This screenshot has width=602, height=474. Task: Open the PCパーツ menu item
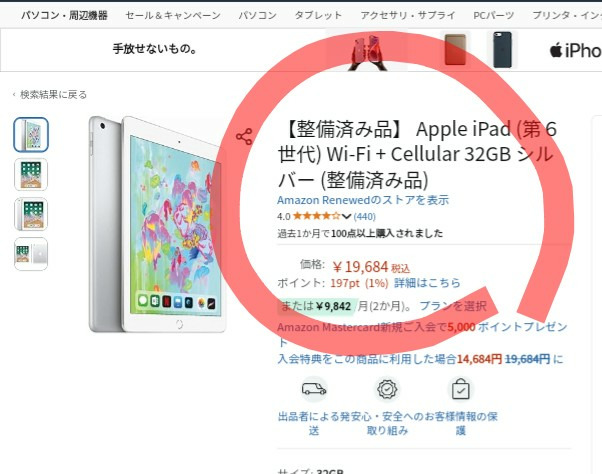[493, 15]
